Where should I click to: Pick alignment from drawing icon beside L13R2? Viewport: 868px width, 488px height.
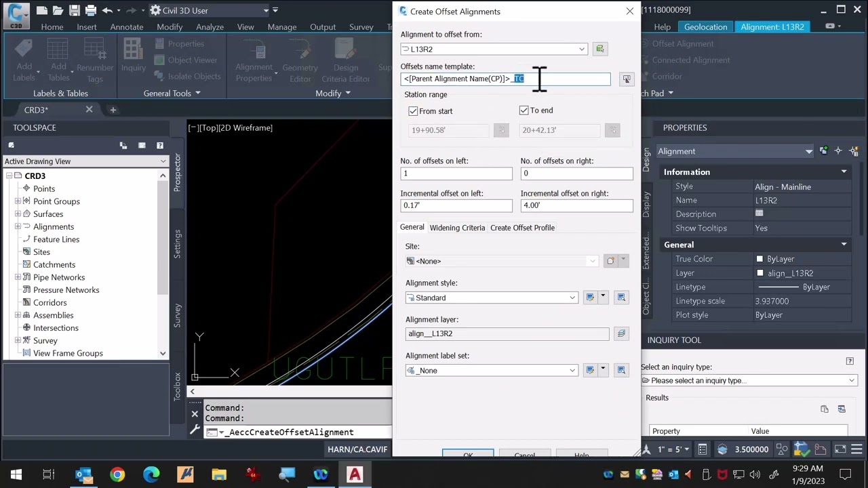pyautogui.click(x=599, y=49)
